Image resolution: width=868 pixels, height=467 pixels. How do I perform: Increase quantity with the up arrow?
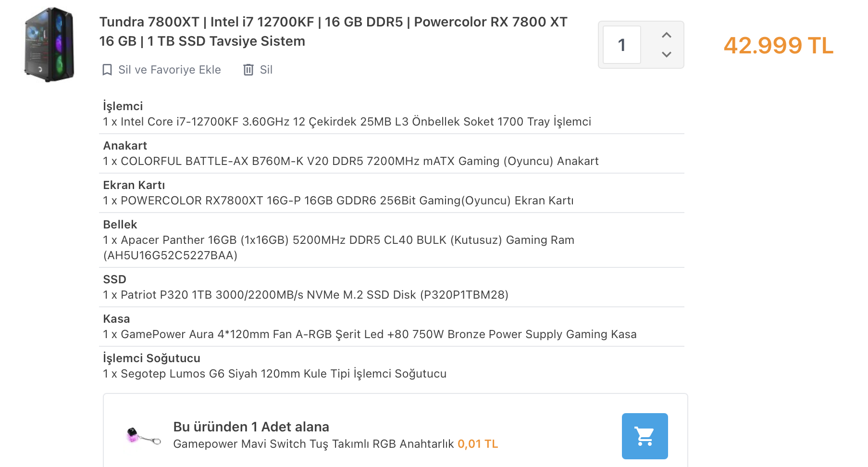click(666, 35)
